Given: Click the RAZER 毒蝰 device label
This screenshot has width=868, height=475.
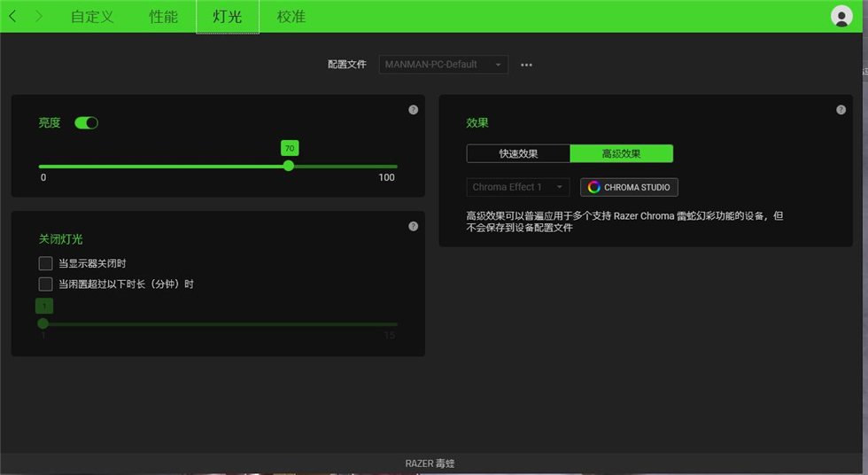Looking at the screenshot, I should pos(430,463).
